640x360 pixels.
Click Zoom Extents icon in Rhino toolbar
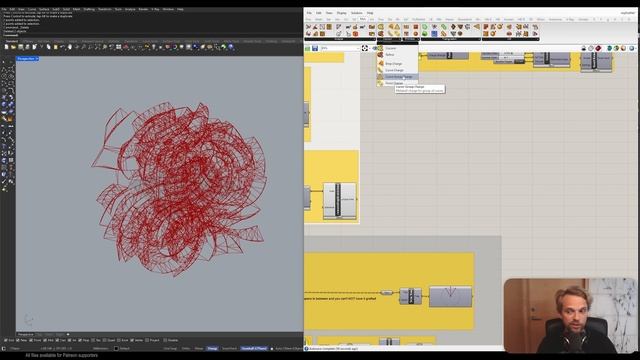[97, 47]
